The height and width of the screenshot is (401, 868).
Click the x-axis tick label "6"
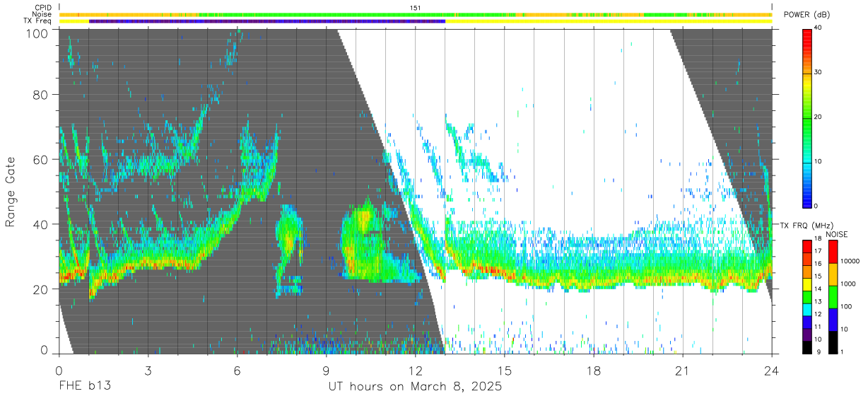pyautogui.click(x=237, y=371)
